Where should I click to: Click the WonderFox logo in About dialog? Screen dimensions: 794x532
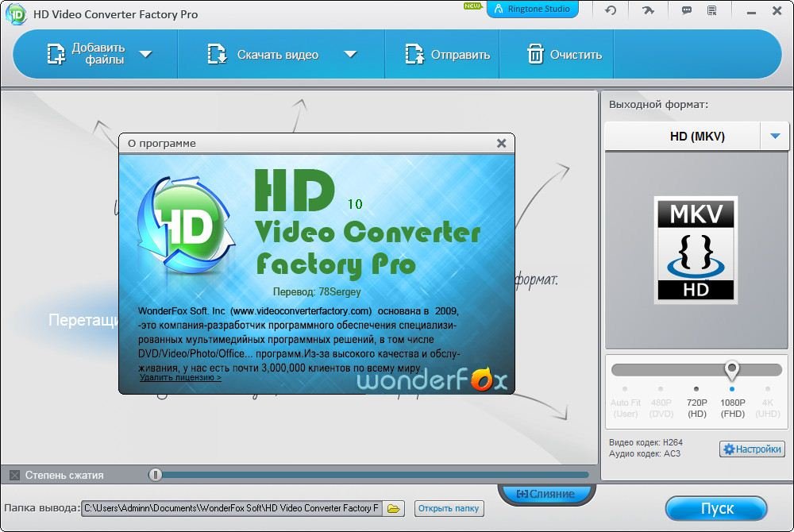tap(431, 379)
